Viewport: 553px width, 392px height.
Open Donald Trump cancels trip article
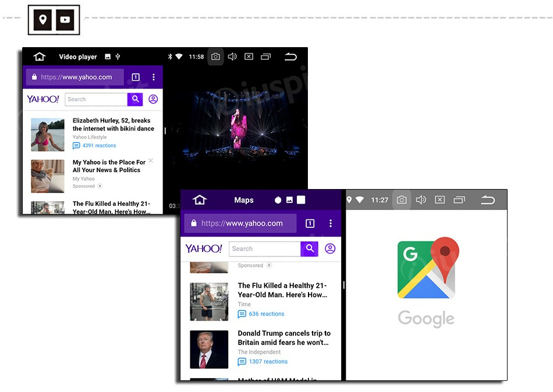coord(283,338)
